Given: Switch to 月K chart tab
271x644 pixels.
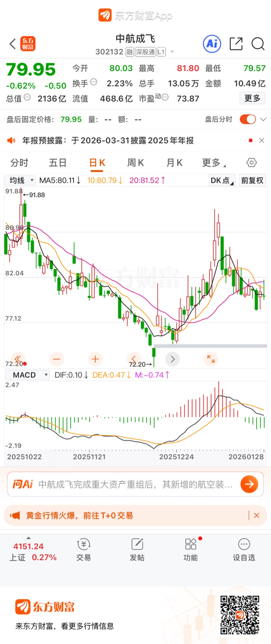Looking at the screenshot, I should pyautogui.click(x=174, y=163).
